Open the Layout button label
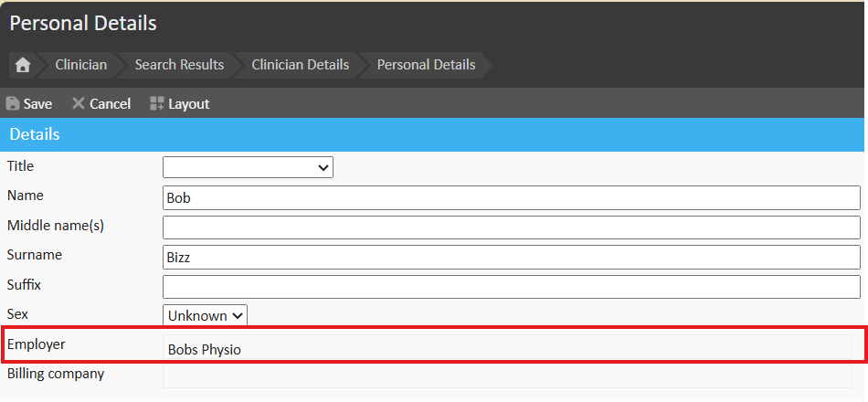Viewport: 868px width, 402px height. coord(188,104)
